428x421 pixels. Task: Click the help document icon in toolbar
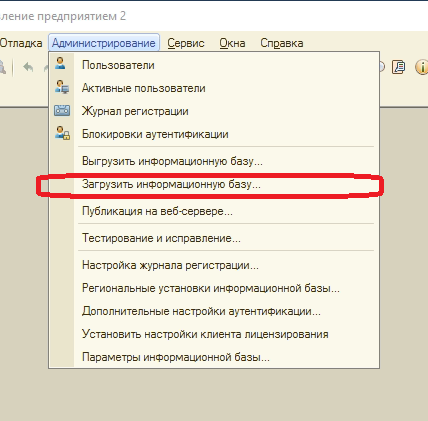pyautogui.click(x=399, y=67)
